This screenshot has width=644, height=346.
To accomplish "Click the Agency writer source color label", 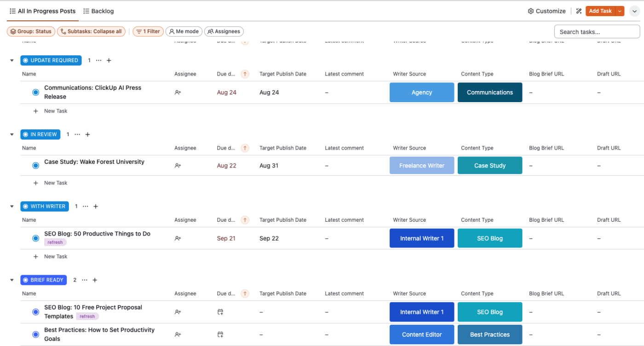I will pos(421,92).
